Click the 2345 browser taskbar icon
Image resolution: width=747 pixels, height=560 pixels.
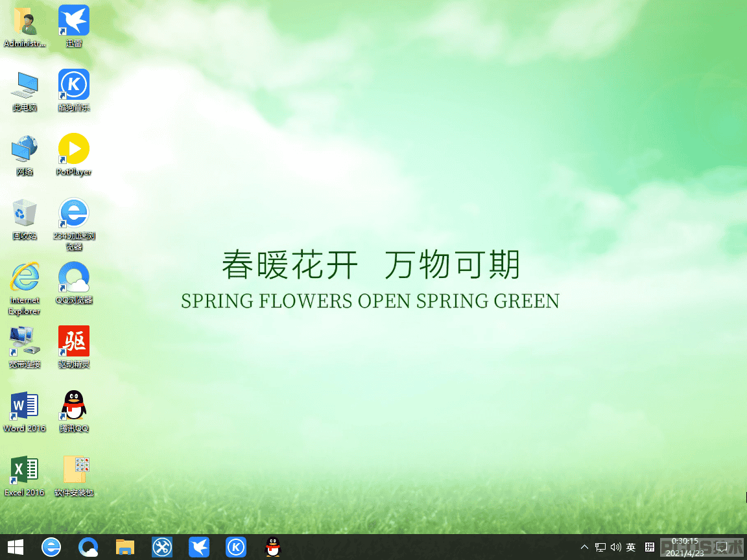(51, 547)
